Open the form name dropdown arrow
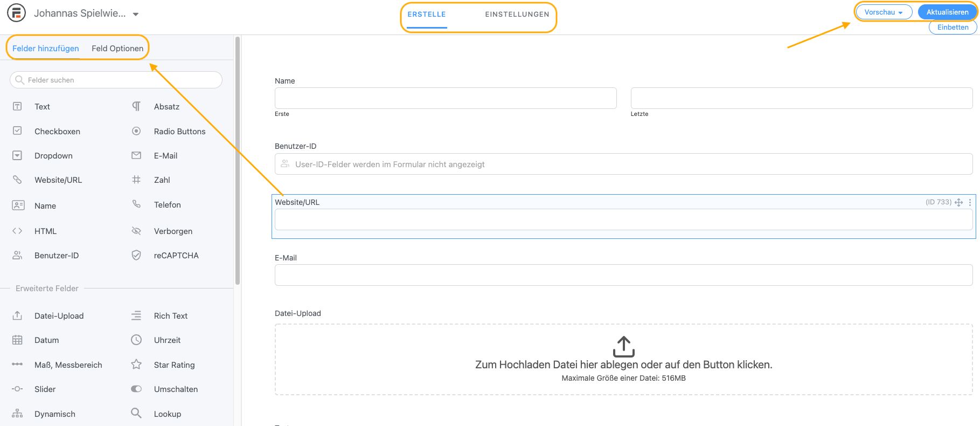The height and width of the screenshot is (426, 980). click(136, 14)
